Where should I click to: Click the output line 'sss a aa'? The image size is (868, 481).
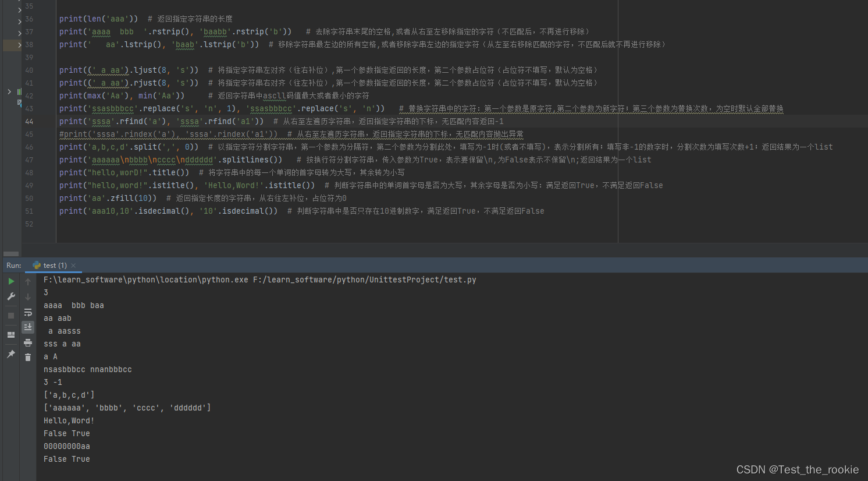tap(62, 344)
